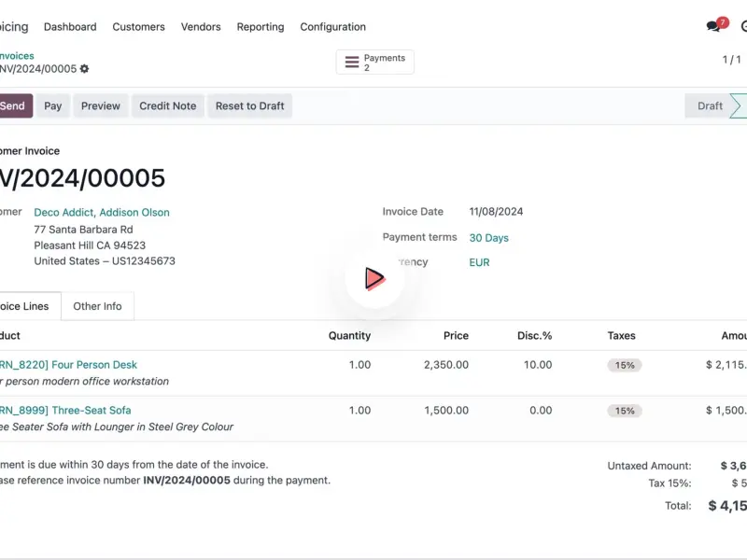This screenshot has height=560, width=747.
Task: Click Reset to Draft
Action: point(249,106)
